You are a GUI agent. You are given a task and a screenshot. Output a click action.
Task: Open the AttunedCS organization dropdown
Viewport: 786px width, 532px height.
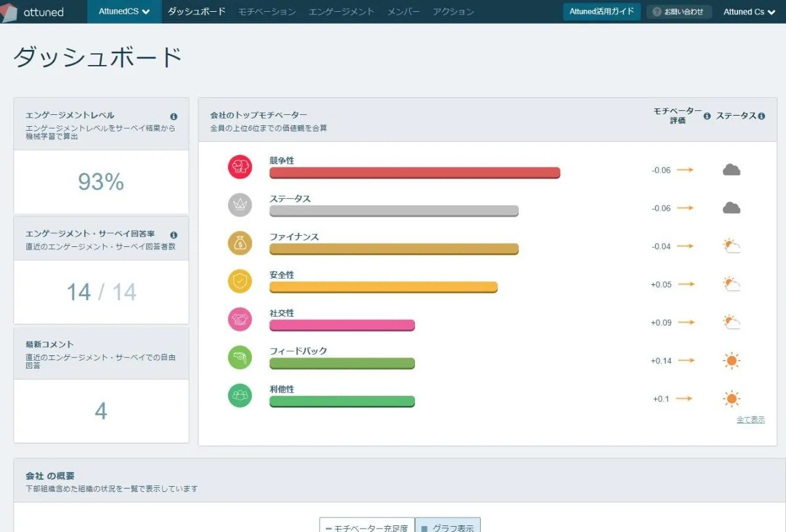click(x=123, y=11)
